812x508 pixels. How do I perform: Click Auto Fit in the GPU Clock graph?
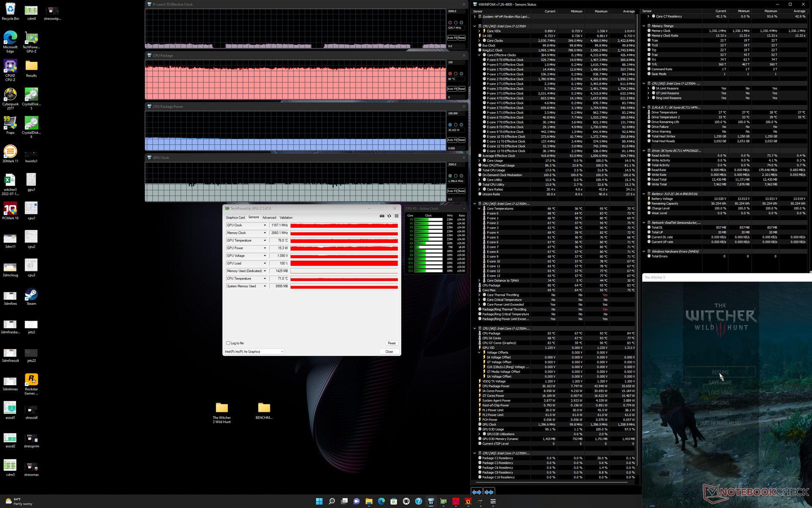(x=452, y=191)
